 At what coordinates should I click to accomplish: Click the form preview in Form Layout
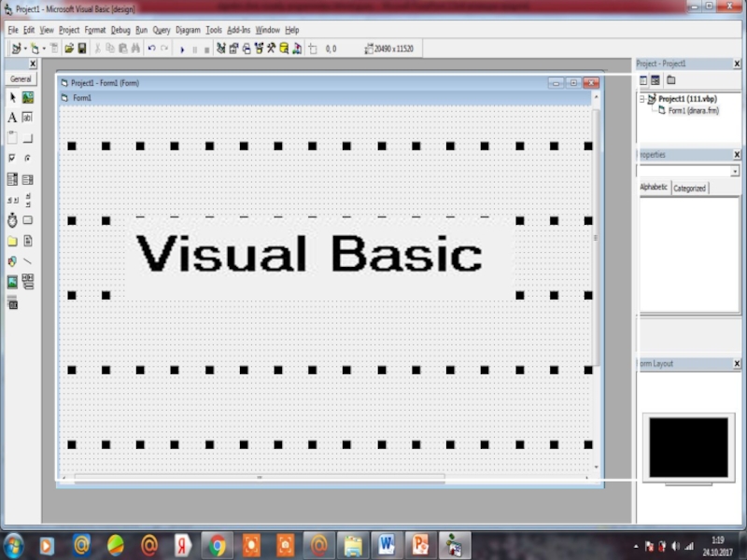(688, 448)
